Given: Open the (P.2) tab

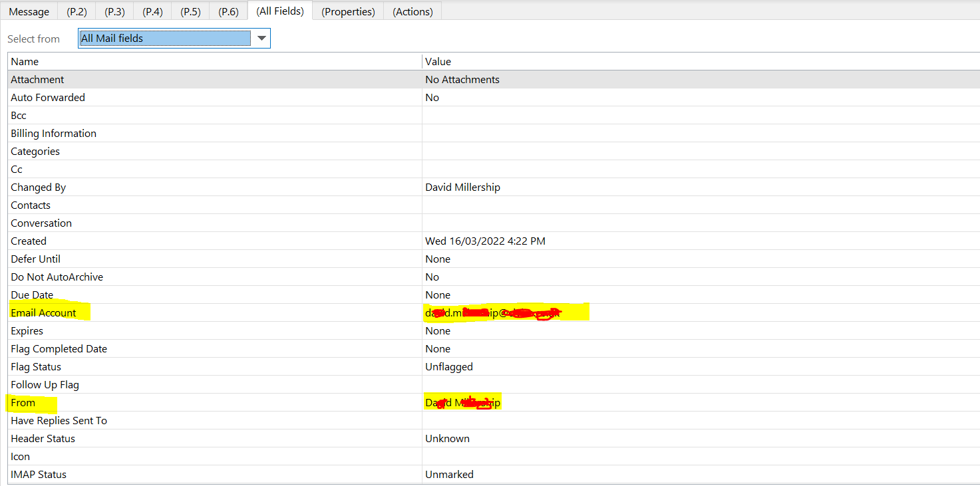Looking at the screenshot, I should coord(77,11).
